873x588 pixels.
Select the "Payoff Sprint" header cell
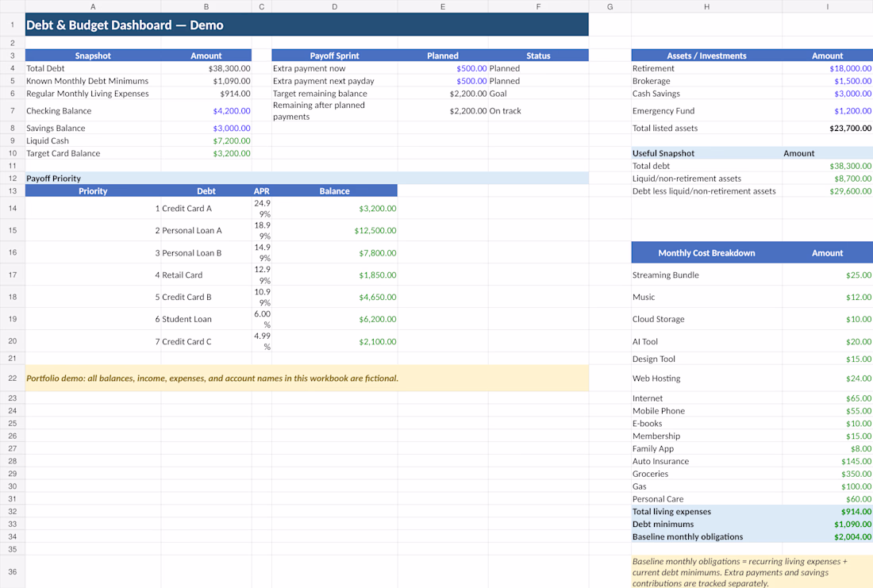[335, 56]
